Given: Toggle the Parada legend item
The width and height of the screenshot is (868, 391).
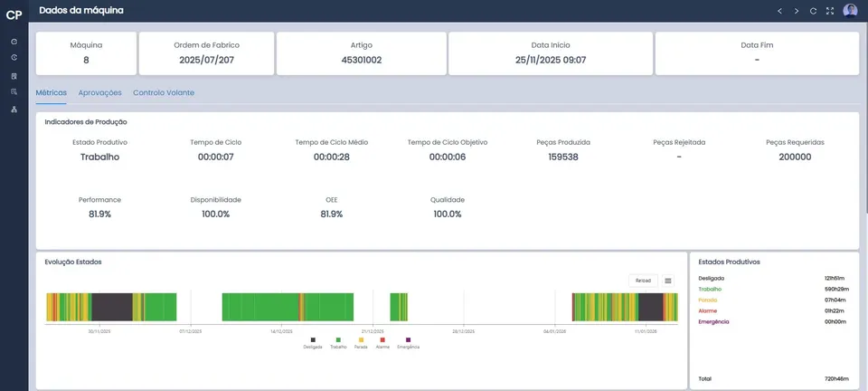Looking at the screenshot, I should [361, 343].
